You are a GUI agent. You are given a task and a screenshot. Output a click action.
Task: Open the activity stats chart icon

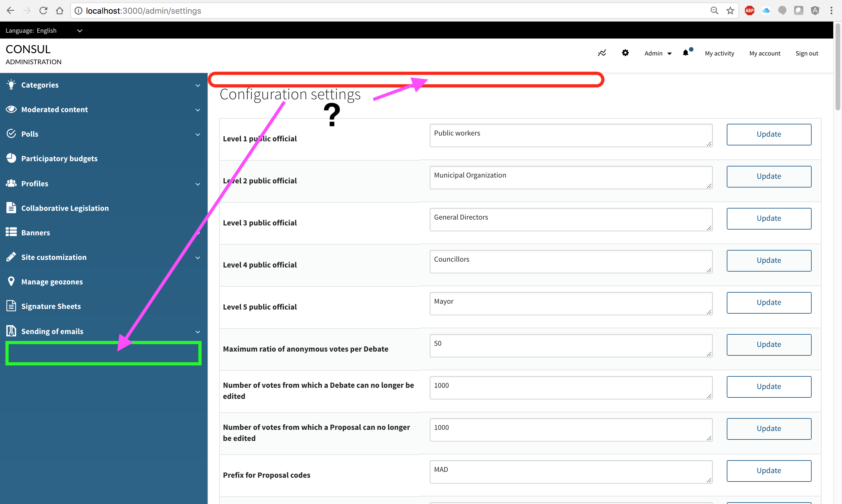[x=602, y=53]
